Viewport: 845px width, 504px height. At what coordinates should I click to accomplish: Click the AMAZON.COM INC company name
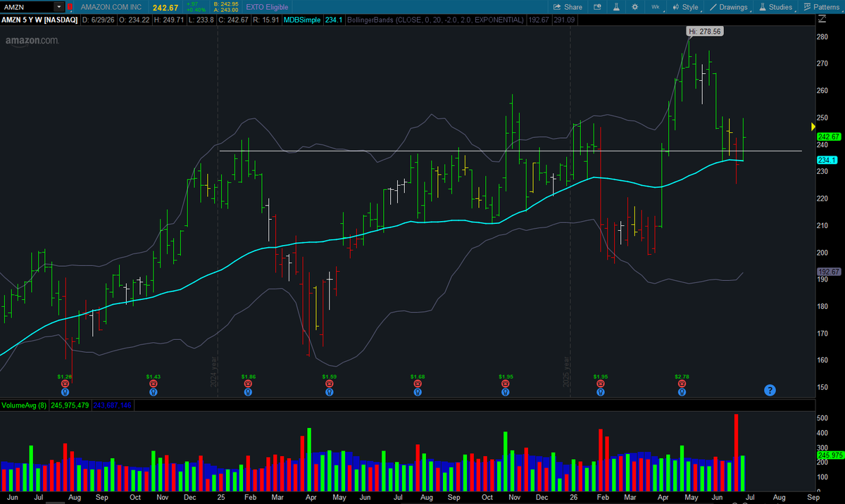pyautogui.click(x=111, y=7)
